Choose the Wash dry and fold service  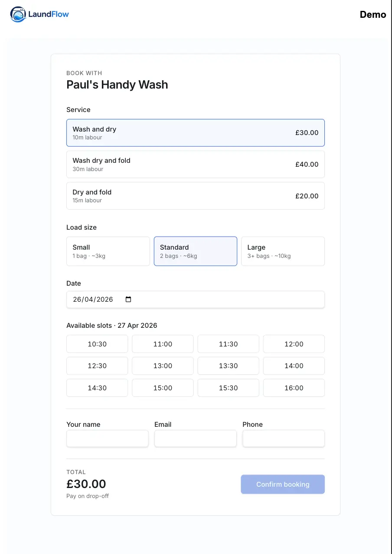[195, 164]
